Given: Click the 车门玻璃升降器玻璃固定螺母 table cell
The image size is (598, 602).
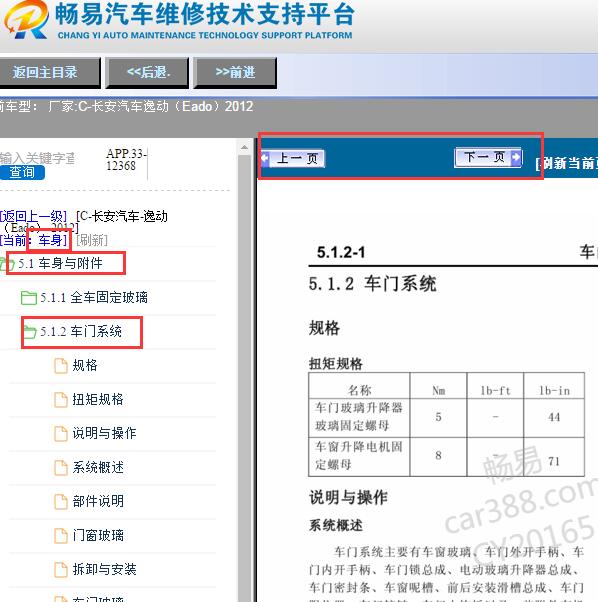Looking at the screenshot, I should point(359,417).
